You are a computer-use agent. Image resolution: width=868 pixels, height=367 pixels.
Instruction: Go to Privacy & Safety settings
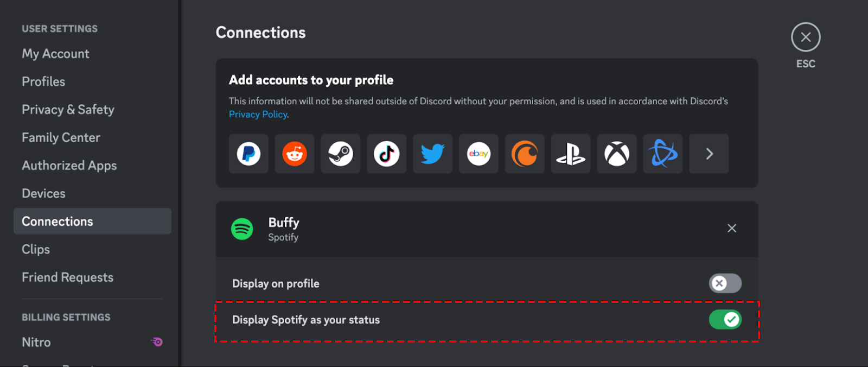tap(68, 110)
